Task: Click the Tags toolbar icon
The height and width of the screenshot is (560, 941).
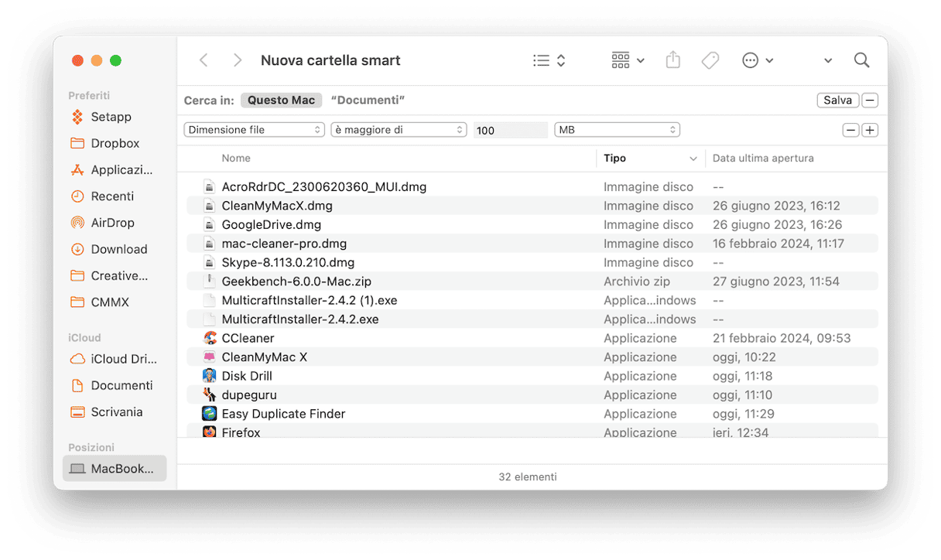Action: (x=710, y=60)
